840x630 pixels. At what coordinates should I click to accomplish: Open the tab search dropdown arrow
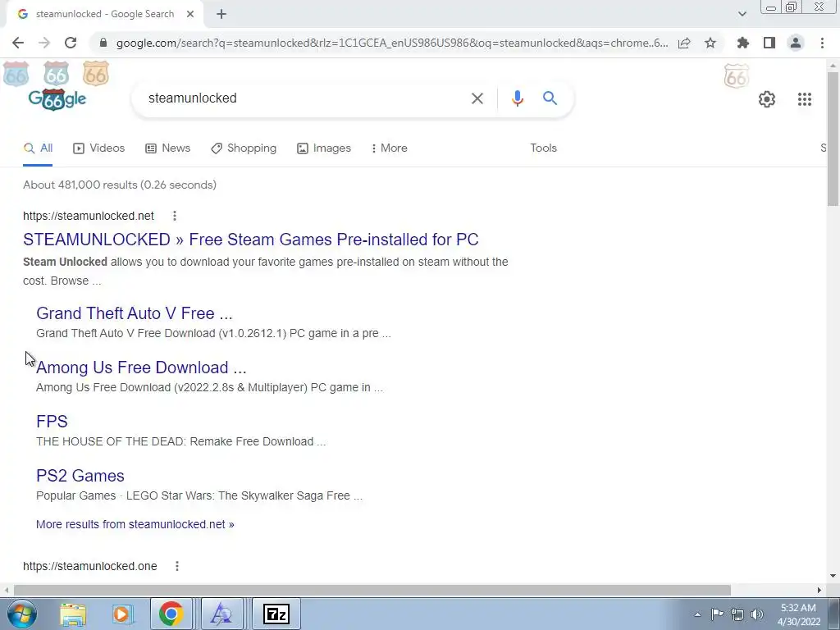coord(742,14)
